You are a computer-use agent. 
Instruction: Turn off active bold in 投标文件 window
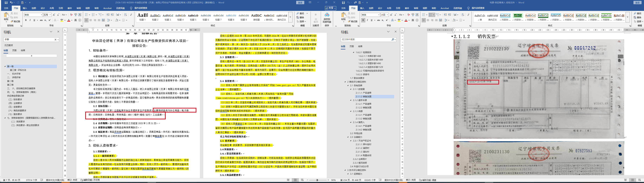tap(363, 20)
